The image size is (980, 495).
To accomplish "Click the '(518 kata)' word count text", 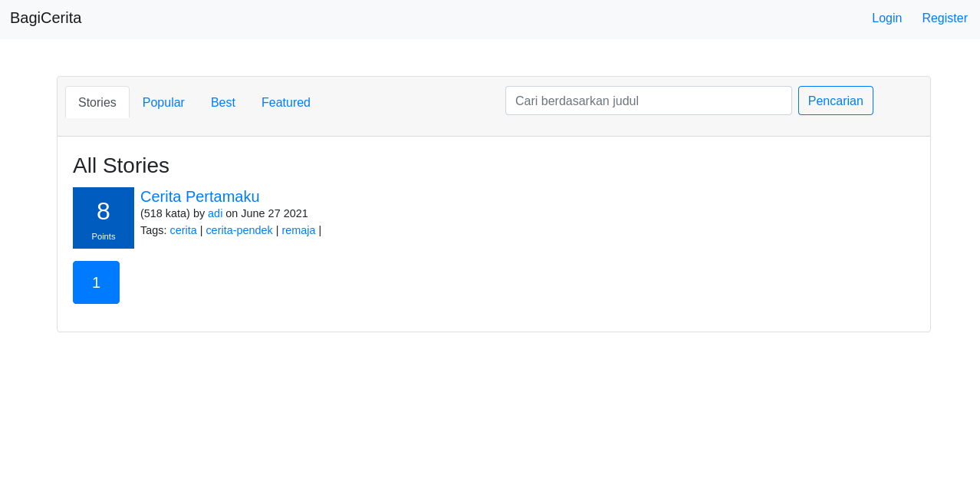I will pos(165,213).
